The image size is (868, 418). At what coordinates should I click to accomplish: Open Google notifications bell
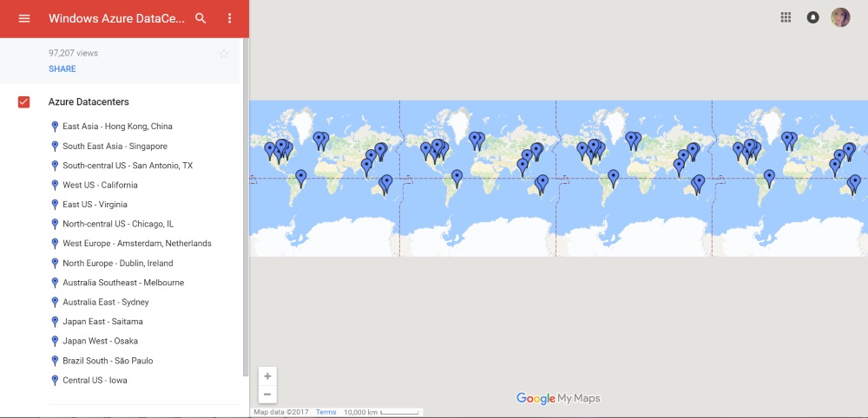[813, 17]
